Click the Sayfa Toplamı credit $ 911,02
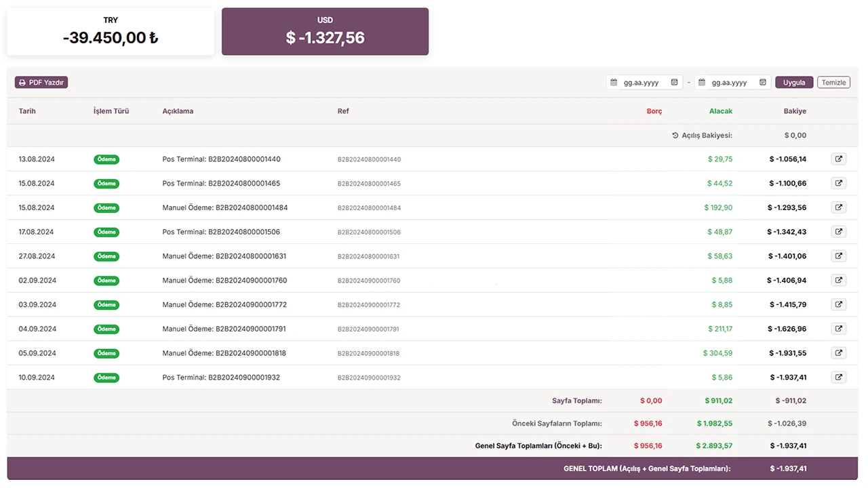 pos(719,401)
